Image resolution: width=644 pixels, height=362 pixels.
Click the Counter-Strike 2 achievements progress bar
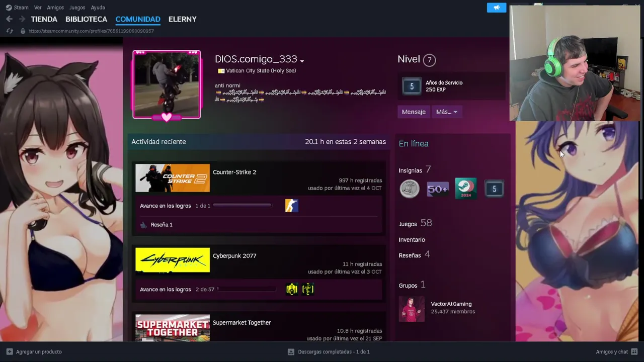242,205
